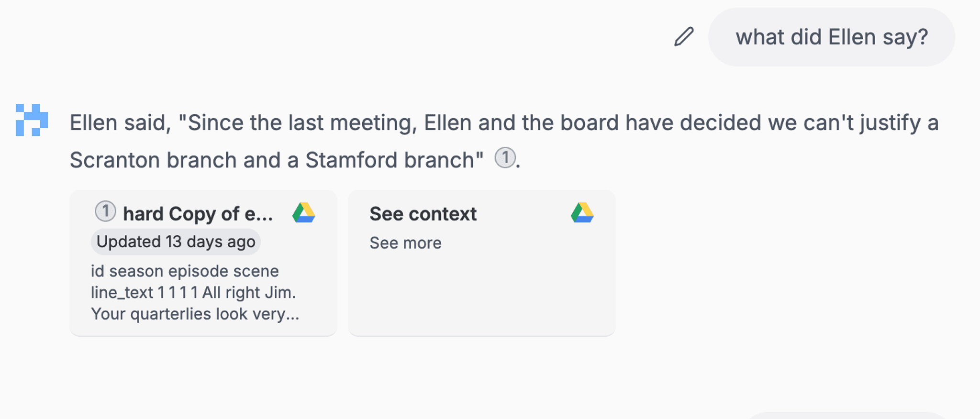The width and height of the screenshot is (980, 419).
Task: Click the pencil edit message icon
Action: click(684, 37)
